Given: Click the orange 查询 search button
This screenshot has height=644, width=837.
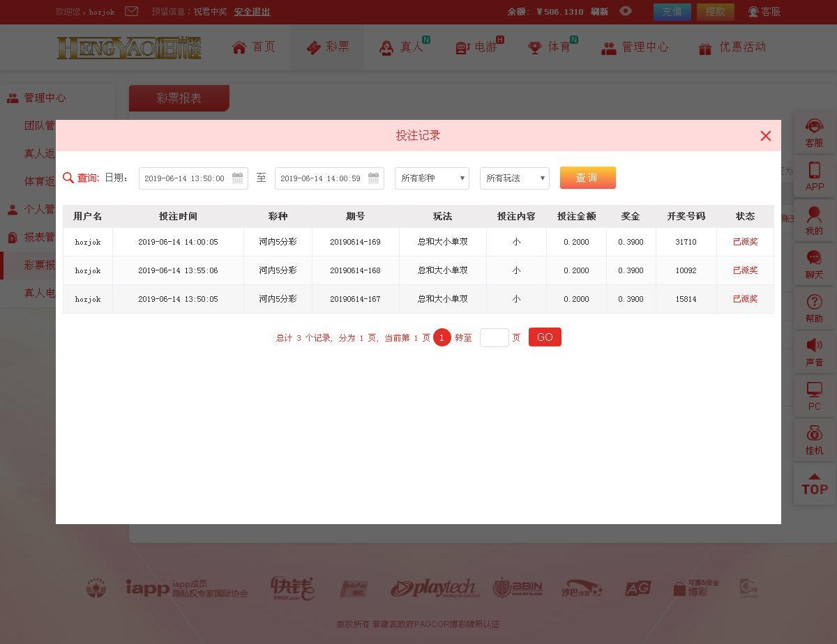Looking at the screenshot, I should click(587, 178).
